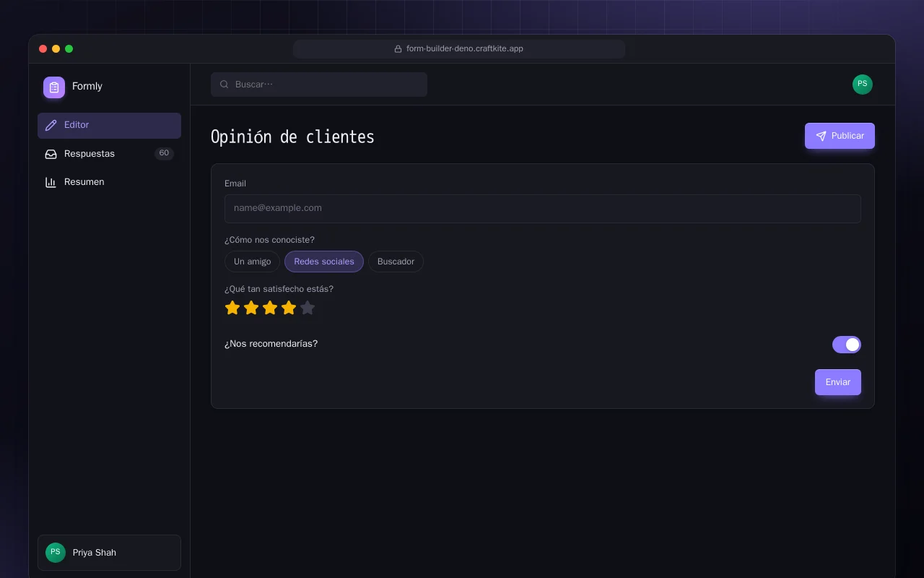Click the search magnifier icon

click(x=225, y=85)
